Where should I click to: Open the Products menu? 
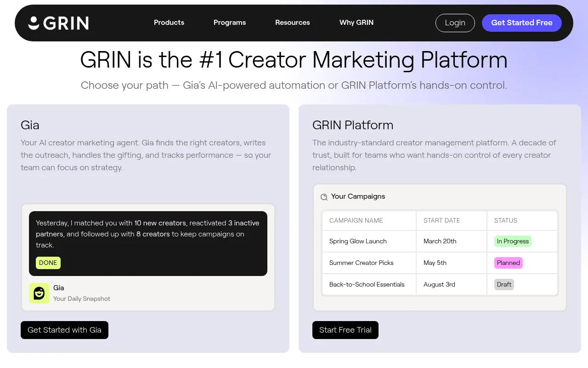point(169,23)
